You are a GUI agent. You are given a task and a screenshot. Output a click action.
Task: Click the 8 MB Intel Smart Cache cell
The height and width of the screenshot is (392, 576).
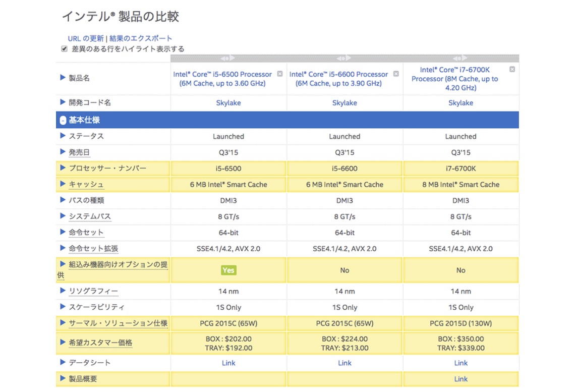[x=460, y=185]
